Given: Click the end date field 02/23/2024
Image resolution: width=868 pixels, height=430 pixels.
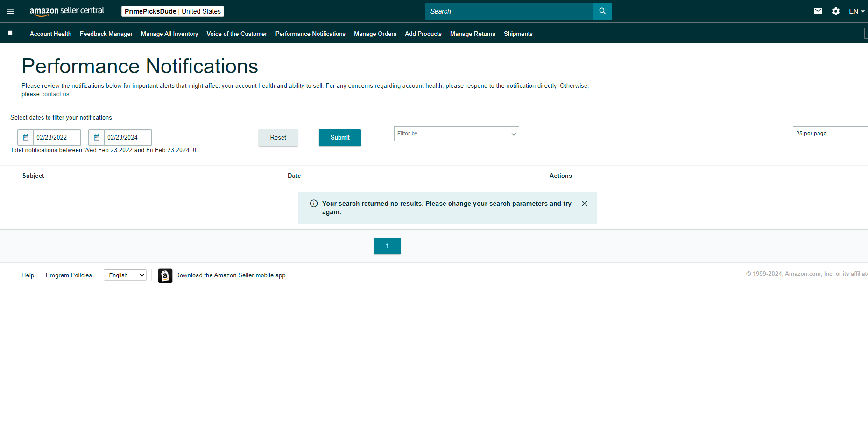Looking at the screenshot, I should [128, 137].
